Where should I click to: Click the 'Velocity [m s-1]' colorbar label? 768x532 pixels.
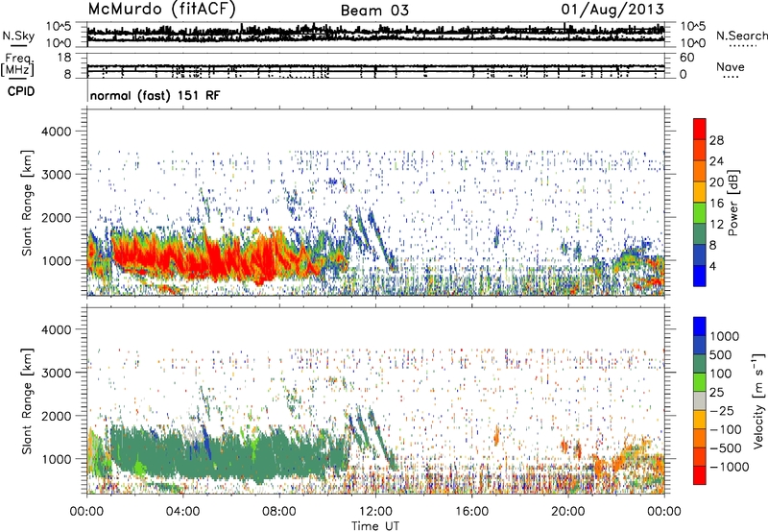coord(758,400)
